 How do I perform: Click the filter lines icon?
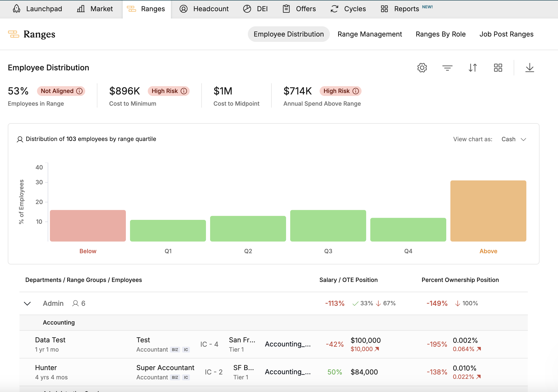coord(447,68)
